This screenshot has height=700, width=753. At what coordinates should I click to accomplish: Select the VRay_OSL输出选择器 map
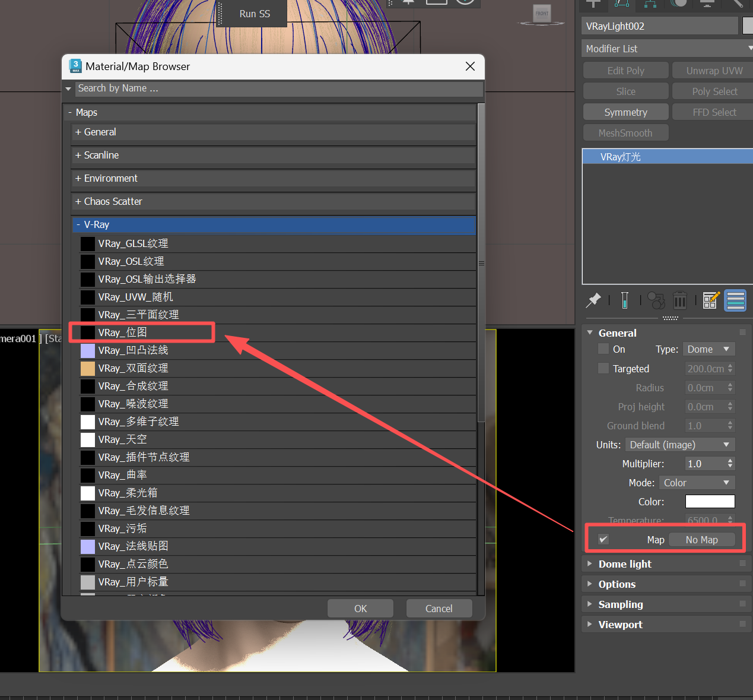point(278,279)
